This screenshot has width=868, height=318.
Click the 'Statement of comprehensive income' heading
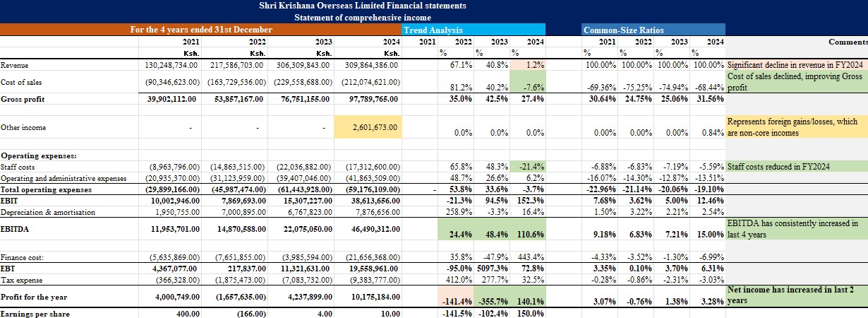[x=363, y=17]
